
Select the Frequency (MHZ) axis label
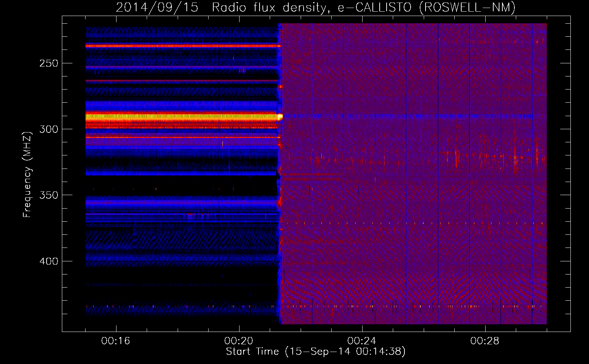pyautogui.click(x=28, y=174)
